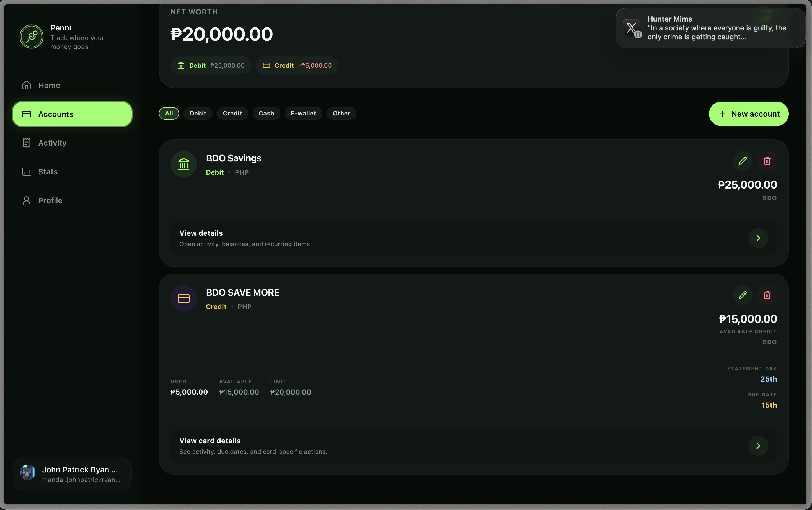
Task: Click the ₱25,000.00 BDO Savings balance
Action: (747, 185)
